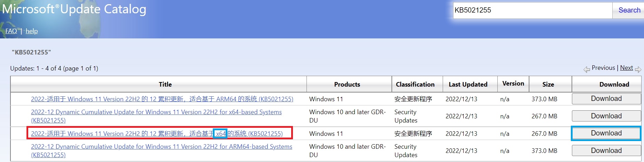Click the Previous arrow icon

tap(587, 69)
